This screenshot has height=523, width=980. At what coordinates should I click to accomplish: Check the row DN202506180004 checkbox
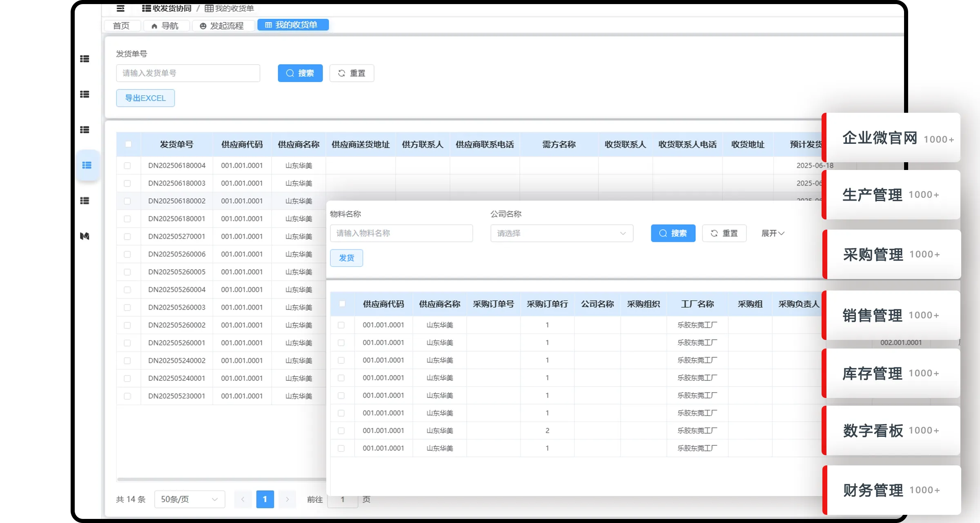tap(127, 165)
